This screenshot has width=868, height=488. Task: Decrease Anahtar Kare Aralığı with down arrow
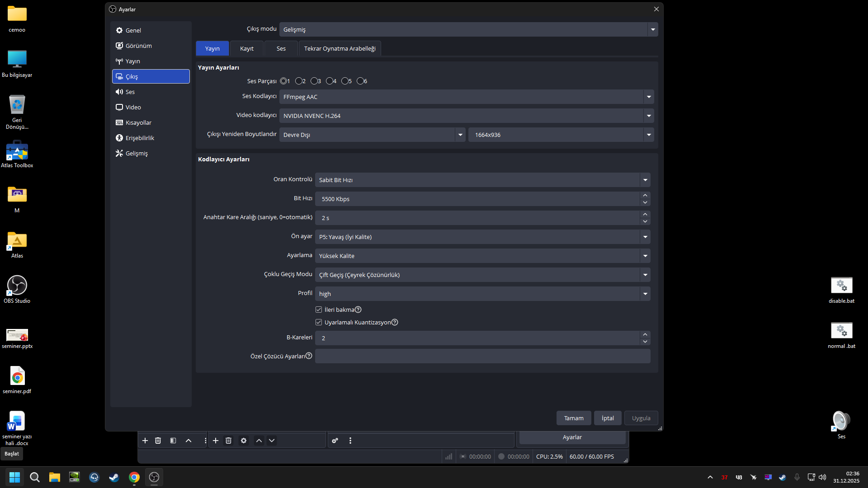tap(645, 221)
